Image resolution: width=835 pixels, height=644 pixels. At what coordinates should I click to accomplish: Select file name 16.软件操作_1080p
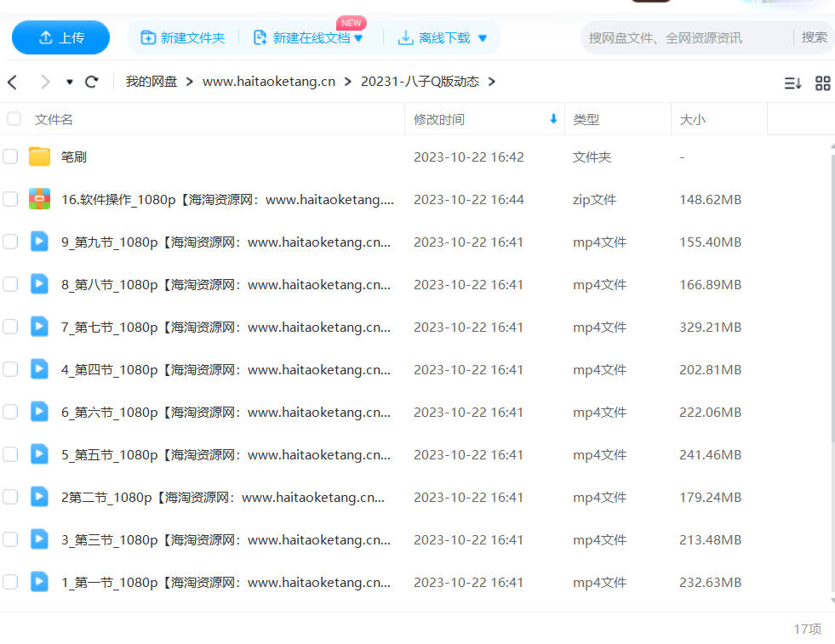click(227, 200)
